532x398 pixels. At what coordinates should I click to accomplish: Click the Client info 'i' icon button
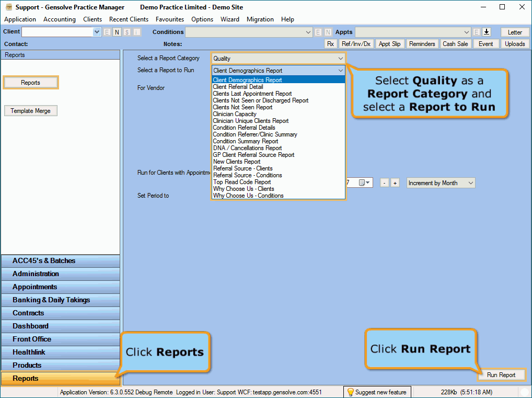(x=137, y=32)
